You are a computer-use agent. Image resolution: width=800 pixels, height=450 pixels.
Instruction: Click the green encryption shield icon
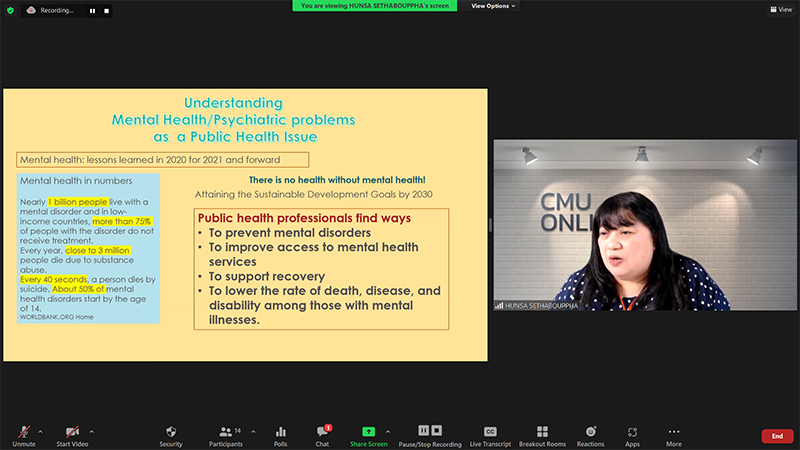pos(10,10)
